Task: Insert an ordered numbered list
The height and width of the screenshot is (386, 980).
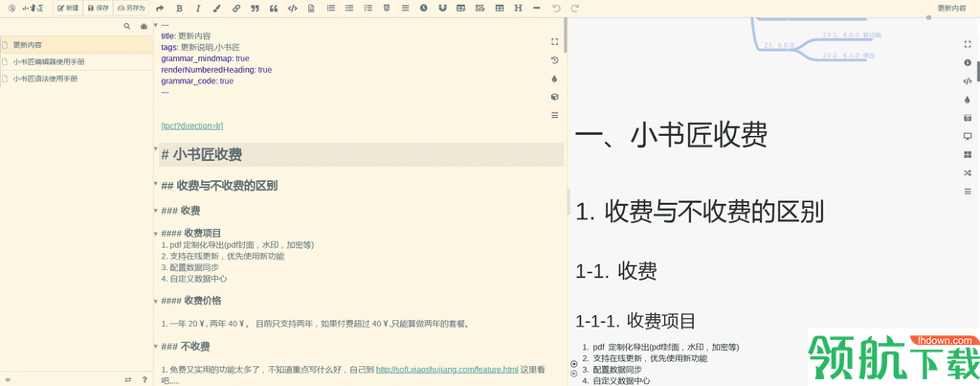Action: (x=330, y=8)
